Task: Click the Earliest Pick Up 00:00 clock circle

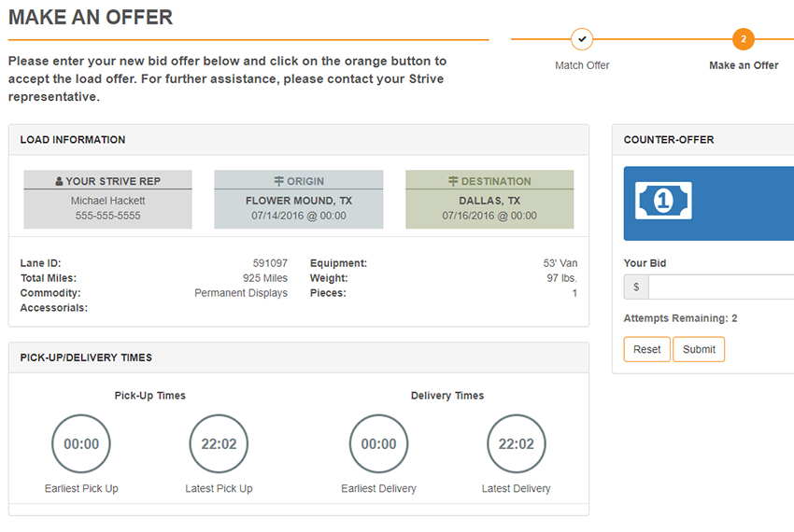Action: click(x=81, y=444)
